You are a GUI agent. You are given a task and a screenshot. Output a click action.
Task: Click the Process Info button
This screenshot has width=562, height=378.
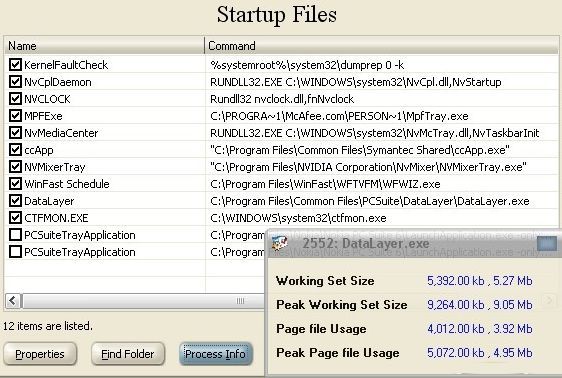(215, 354)
